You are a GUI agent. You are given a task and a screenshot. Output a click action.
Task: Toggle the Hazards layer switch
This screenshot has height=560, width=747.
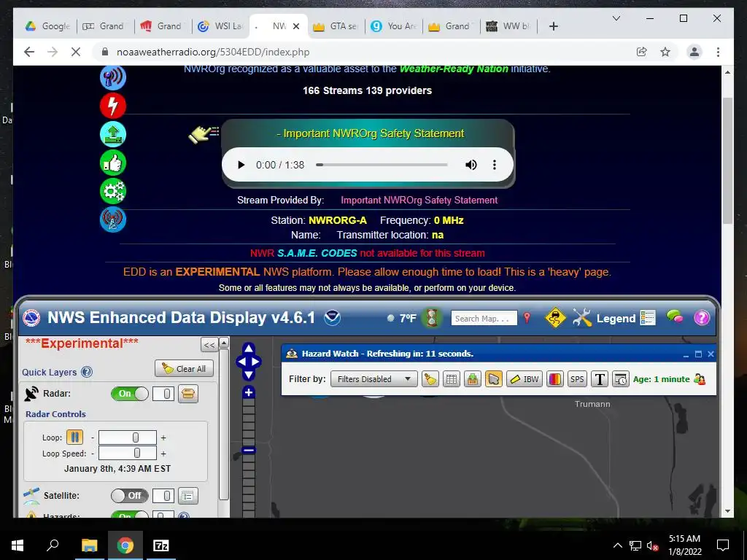[x=130, y=516]
